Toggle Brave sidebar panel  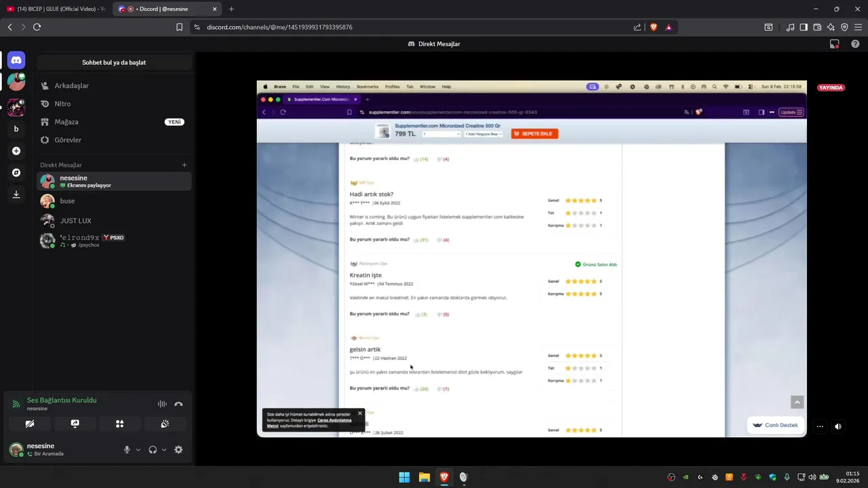tap(804, 27)
